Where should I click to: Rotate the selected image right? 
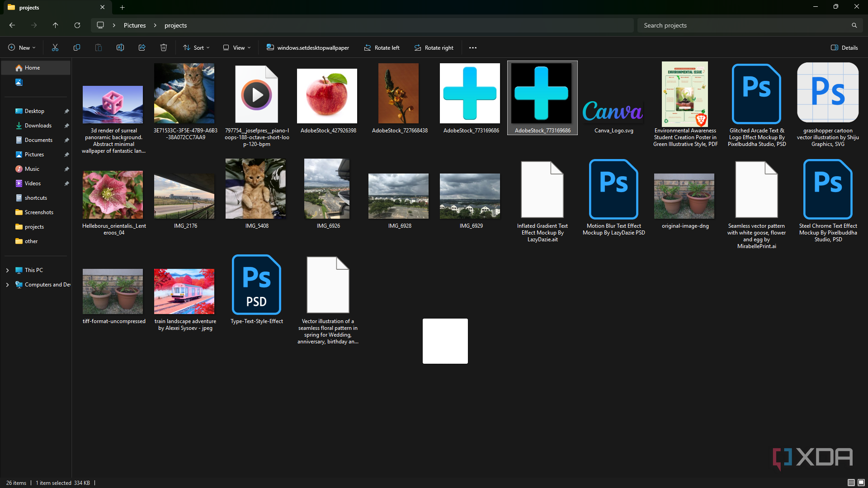[x=434, y=47]
